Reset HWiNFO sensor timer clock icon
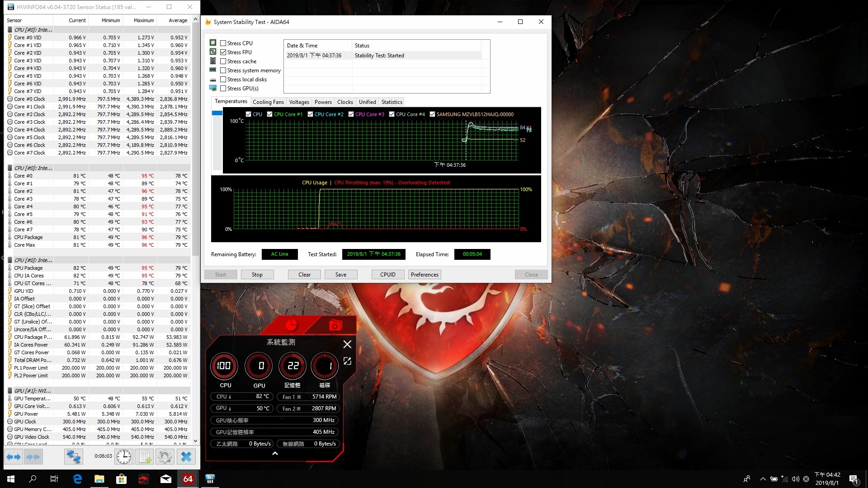868x488 pixels. coord(123,457)
